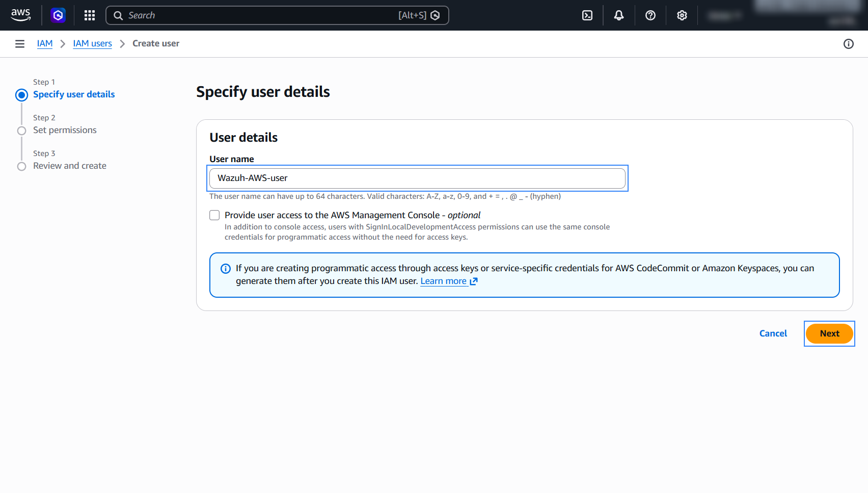
Task: Click the Amazon Q assistant icon
Action: pyautogui.click(x=58, y=15)
